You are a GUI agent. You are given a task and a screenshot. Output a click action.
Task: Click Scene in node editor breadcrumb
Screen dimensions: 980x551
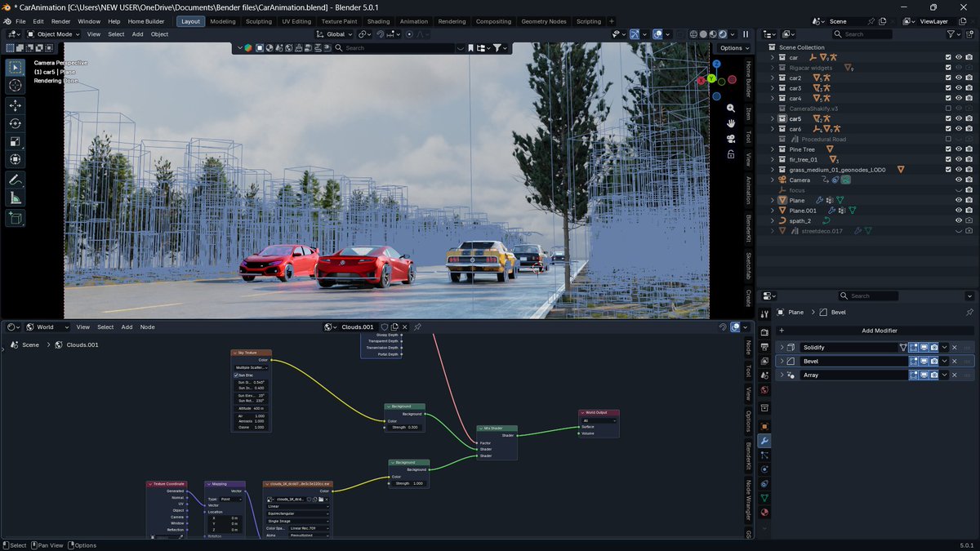30,344
